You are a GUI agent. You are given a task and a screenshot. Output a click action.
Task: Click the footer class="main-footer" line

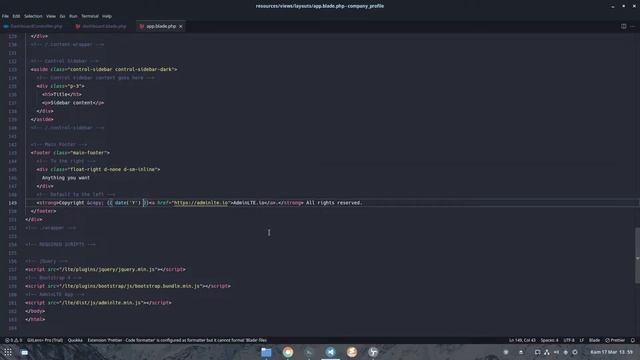coord(70,153)
